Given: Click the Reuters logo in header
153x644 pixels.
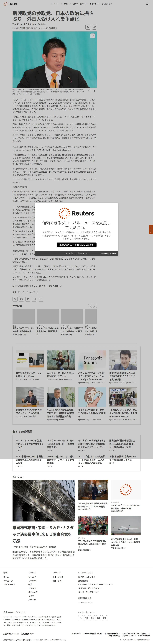Looking at the screenshot, I should (10, 4).
